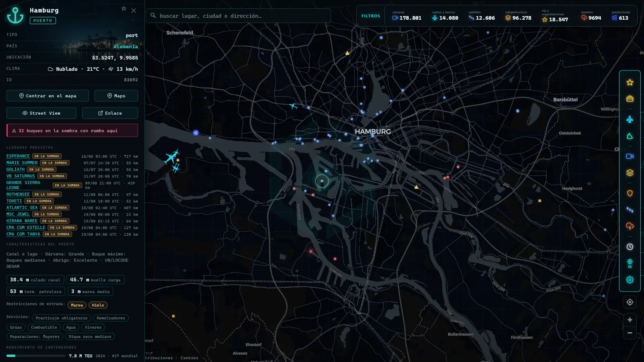This screenshot has height=362, width=644.
Task: Select the airplane flights layer icon
Action: point(630,119)
